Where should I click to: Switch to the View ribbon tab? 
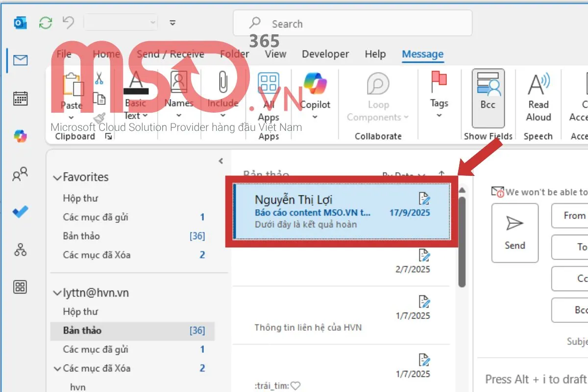pyautogui.click(x=275, y=54)
